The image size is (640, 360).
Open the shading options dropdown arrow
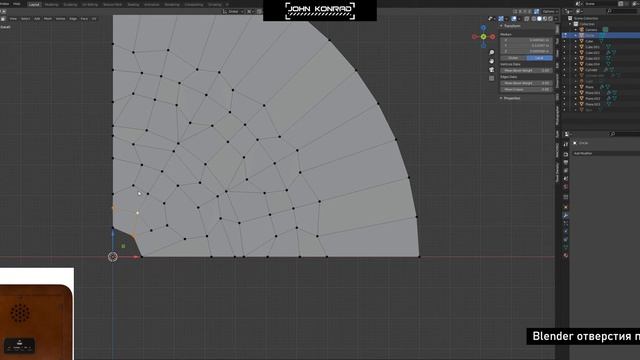coord(556,19)
